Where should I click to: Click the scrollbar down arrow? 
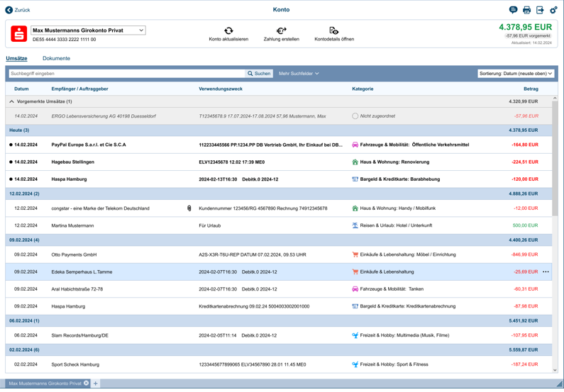(555, 370)
